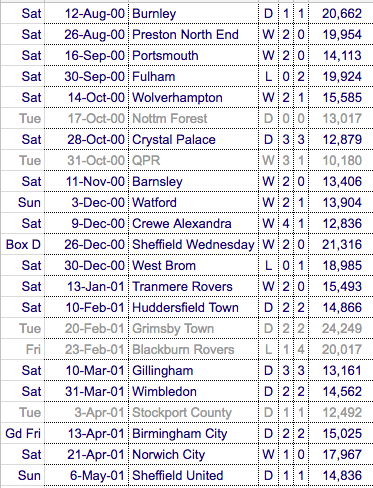The image size is (373, 488).
Task: Select the Wolverhampton cell
Action: 193,97
